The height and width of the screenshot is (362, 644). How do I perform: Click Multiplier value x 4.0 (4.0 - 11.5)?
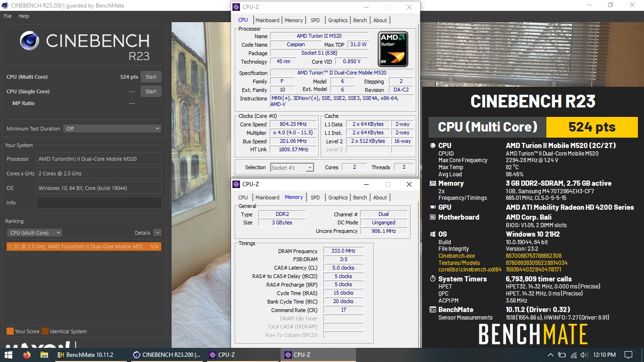[x=293, y=132]
